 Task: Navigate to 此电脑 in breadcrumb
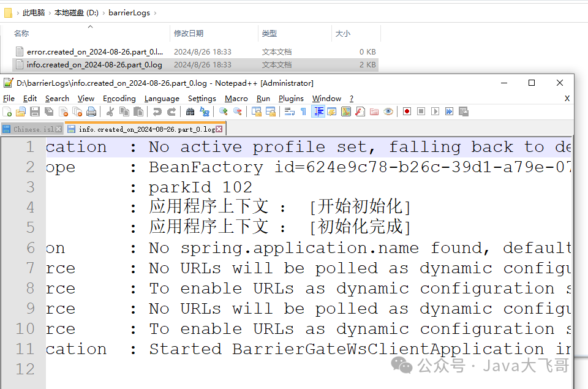pyautogui.click(x=34, y=13)
